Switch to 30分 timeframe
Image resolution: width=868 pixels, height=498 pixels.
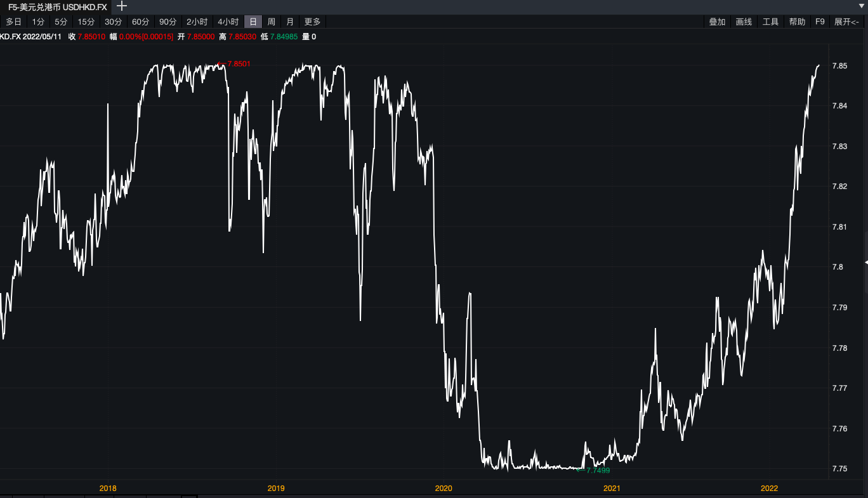click(x=113, y=22)
